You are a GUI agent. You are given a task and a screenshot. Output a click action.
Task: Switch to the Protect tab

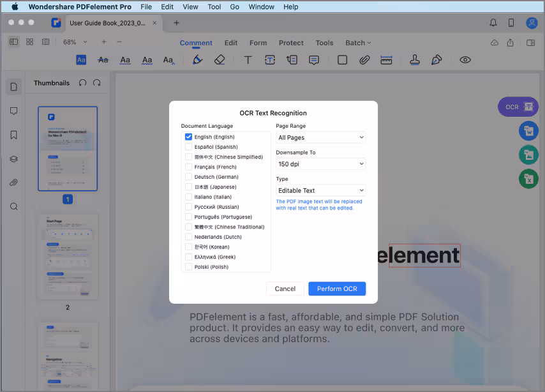(291, 43)
